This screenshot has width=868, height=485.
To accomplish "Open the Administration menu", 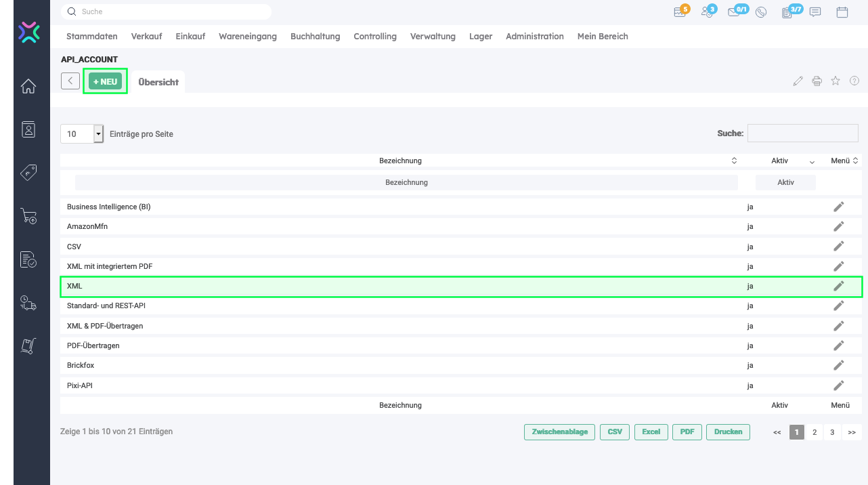I will [534, 37].
